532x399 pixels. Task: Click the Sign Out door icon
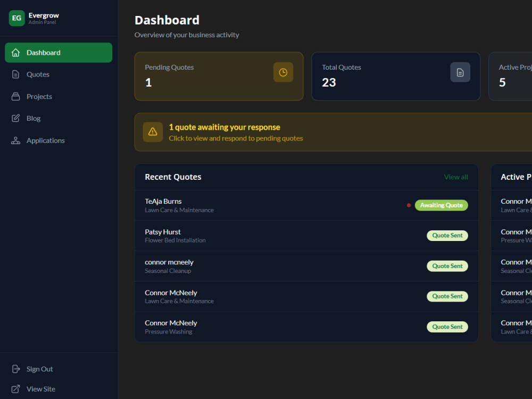pos(16,369)
